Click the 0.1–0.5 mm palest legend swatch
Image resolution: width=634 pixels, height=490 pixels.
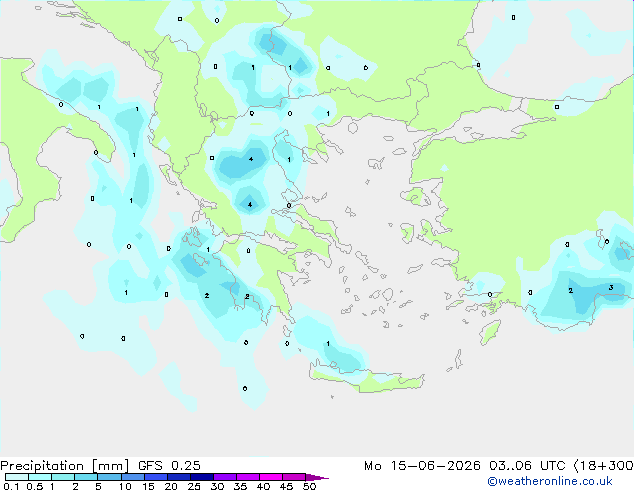click(17, 477)
